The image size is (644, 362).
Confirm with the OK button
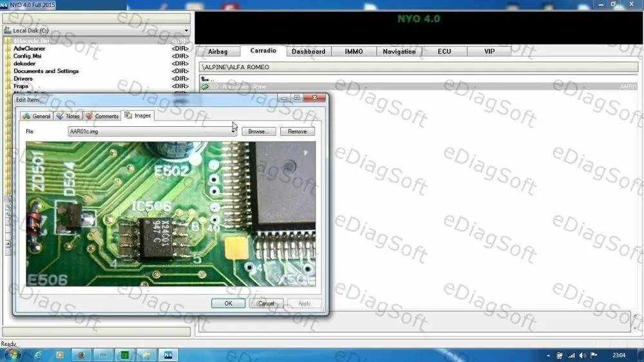[229, 303]
